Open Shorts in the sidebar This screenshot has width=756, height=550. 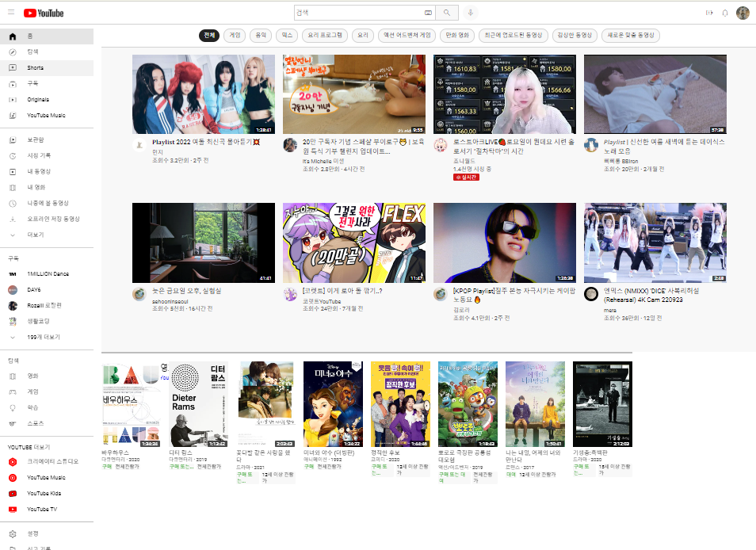pos(47,68)
